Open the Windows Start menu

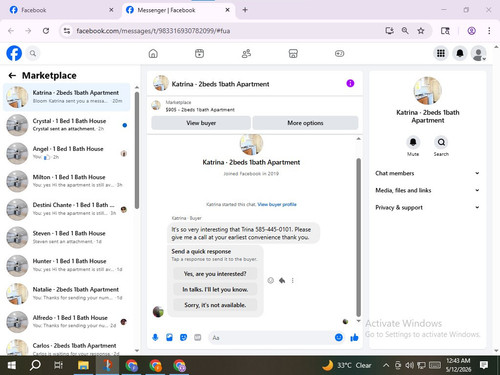tap(11, 365)
